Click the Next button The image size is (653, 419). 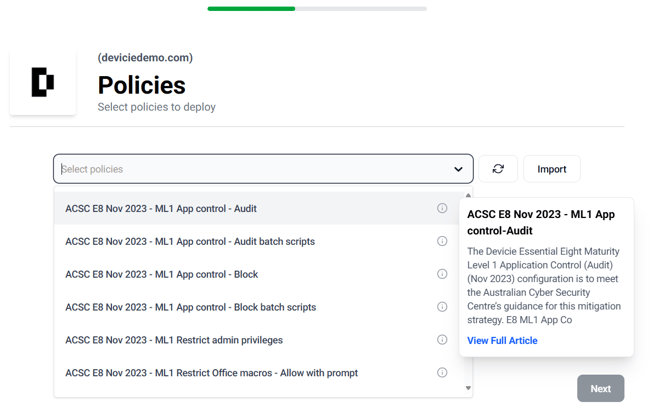point(600,388)
